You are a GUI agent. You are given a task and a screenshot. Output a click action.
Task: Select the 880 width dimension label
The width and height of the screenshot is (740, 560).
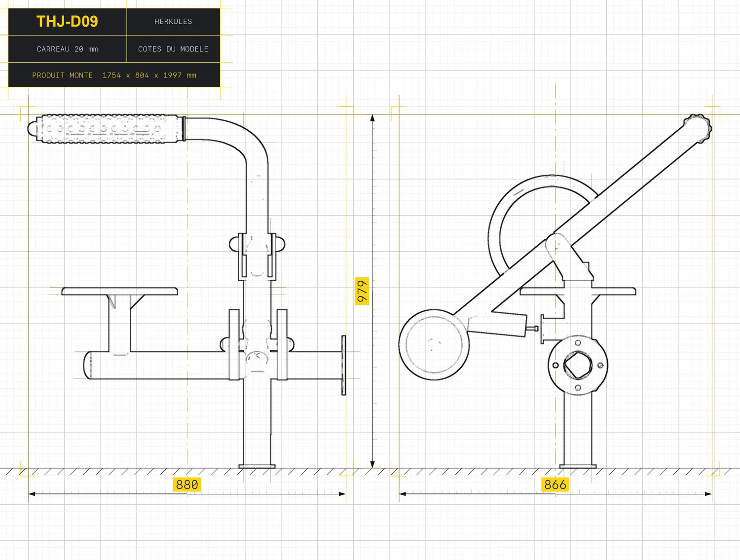tap(187, 485)
